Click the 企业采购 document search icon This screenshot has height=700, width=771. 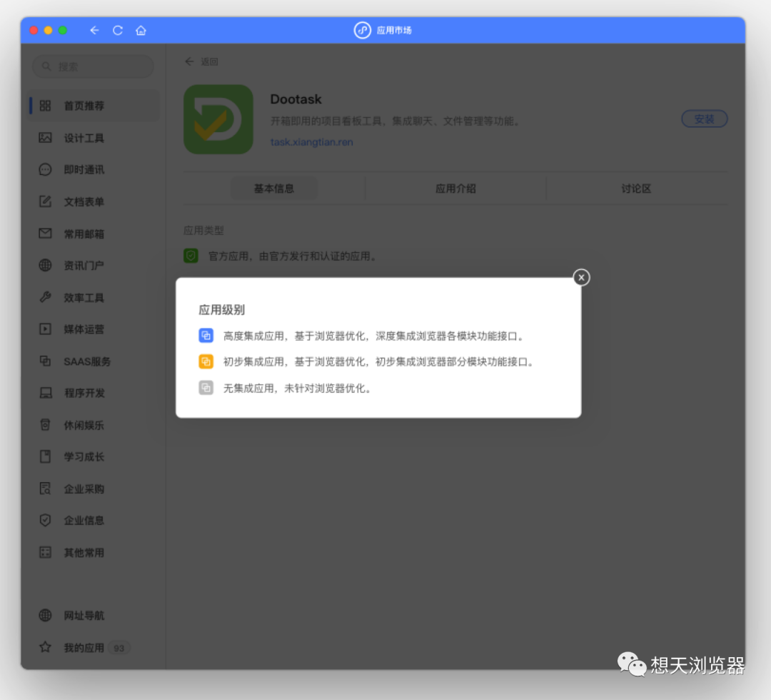pos(45,489)
